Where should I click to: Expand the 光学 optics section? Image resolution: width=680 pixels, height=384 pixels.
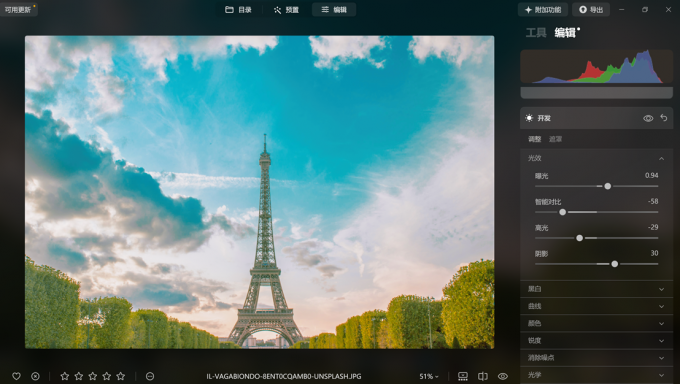tap(596, 375)
